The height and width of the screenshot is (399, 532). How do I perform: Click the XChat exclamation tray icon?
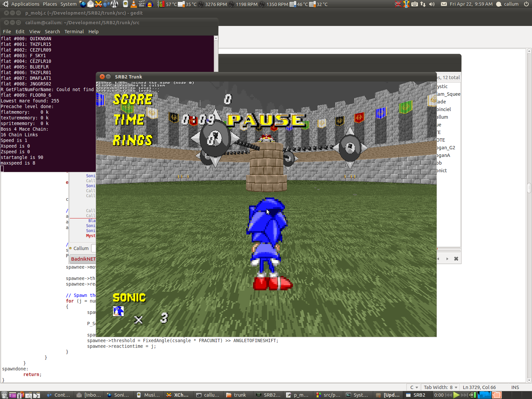click(406, 4)
